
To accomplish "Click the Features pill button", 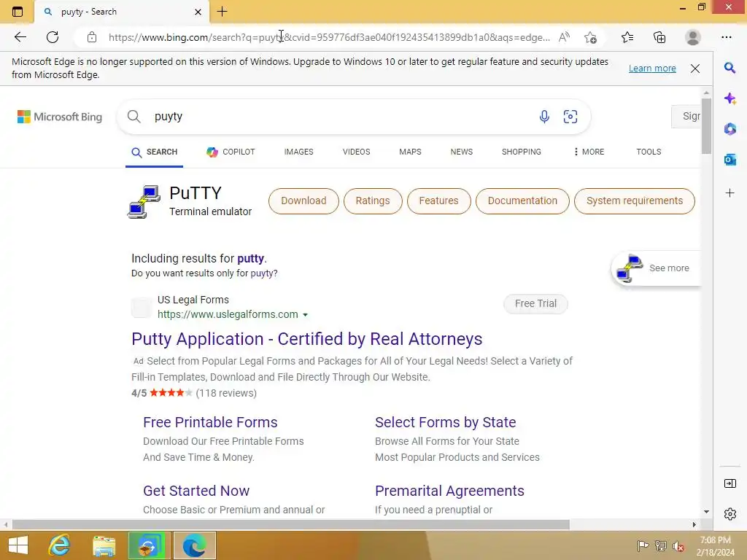I will coord(438,201).
